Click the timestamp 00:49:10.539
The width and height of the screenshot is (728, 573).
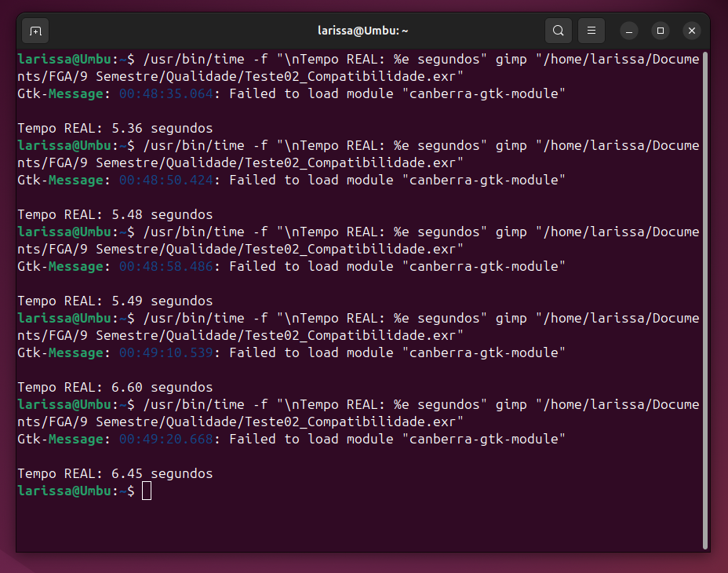166,352
